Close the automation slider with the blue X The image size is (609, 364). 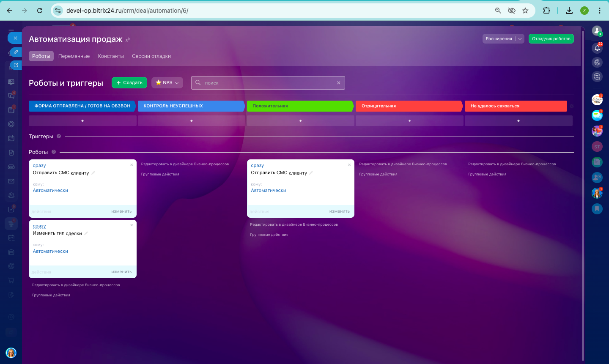(15, 38)
